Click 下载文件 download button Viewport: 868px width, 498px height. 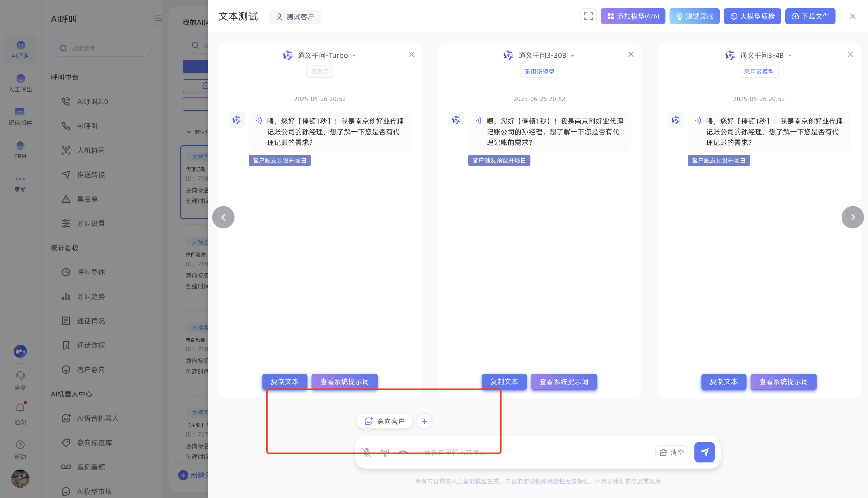pyautogui.click(x=810, y=16)
